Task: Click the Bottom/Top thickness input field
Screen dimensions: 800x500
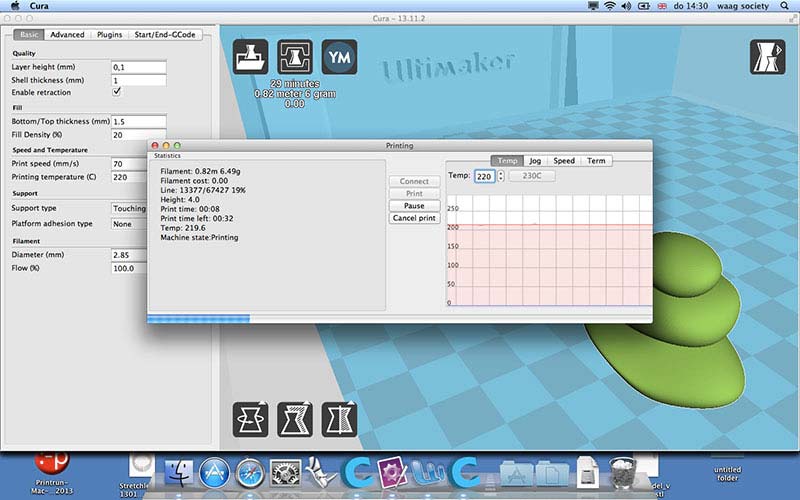Action: 139,121
